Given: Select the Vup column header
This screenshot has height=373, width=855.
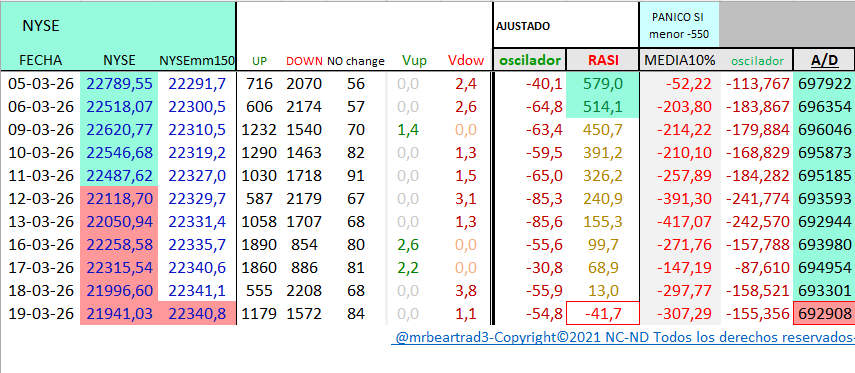Looking at the screenshot, I should point(414,60).
